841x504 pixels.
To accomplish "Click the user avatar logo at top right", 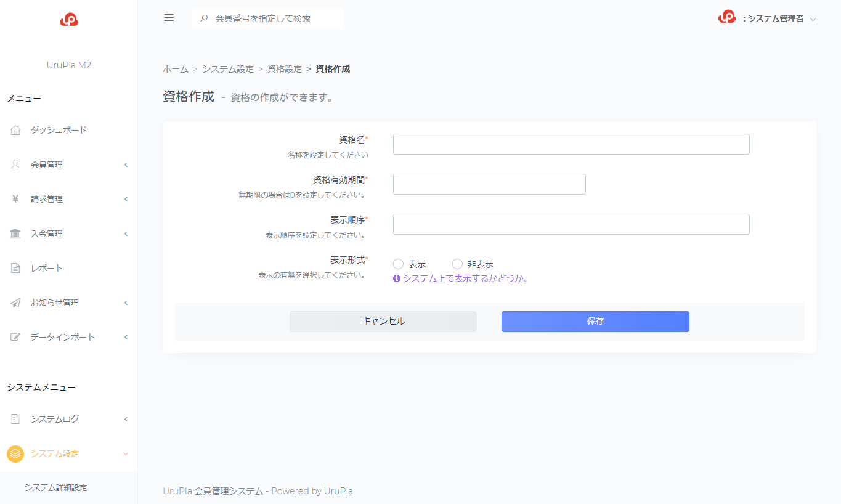I will pos(727,17).
